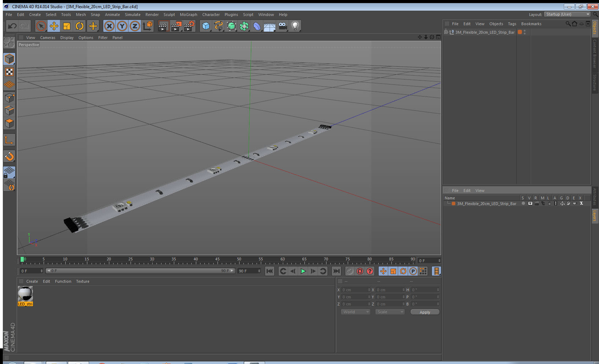Open the viewport Cameras menu
The image size is (599, 364).
coord(48,38)
